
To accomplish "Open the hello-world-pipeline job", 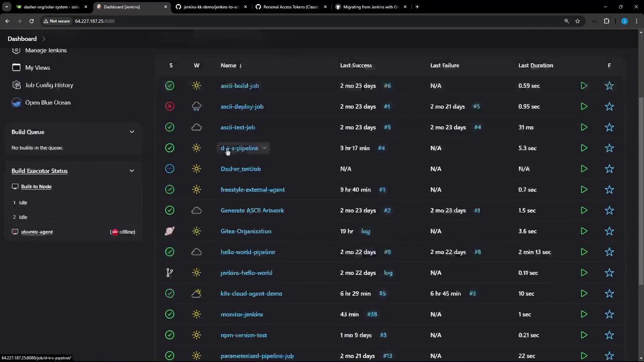I will pyautogui.click(x=248, y=252).
